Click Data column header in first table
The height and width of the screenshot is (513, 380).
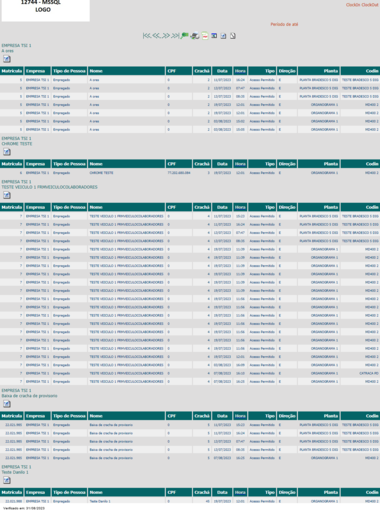point(222,71)
